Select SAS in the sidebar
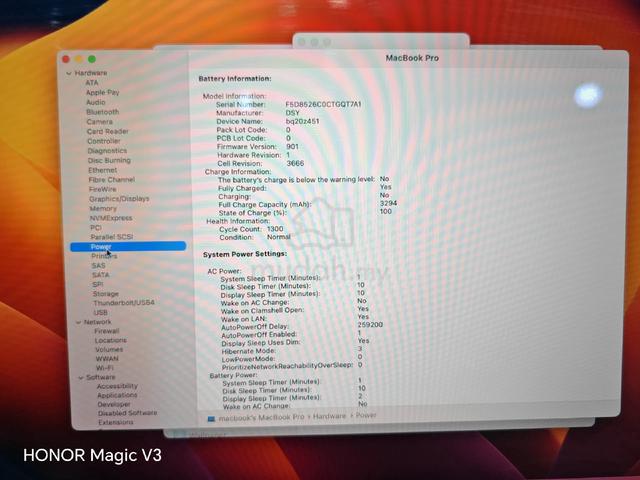Viewport: 640px width, 480px height. (99, 266)
